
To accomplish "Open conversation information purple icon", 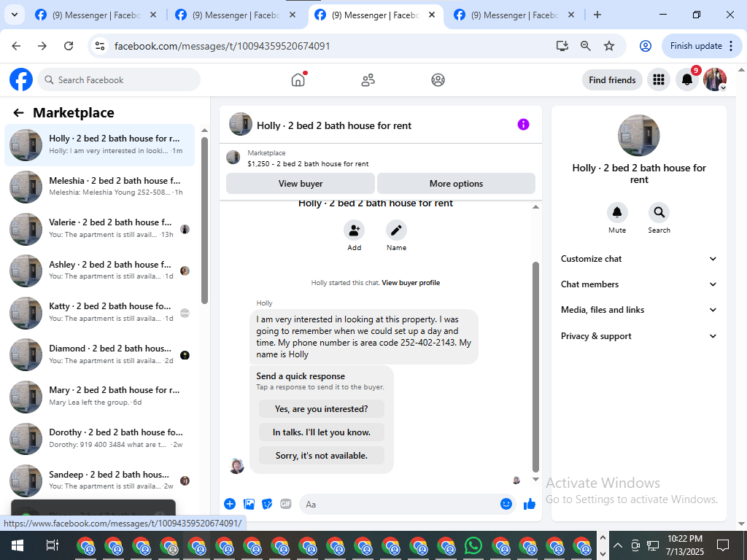I will 523,125.
